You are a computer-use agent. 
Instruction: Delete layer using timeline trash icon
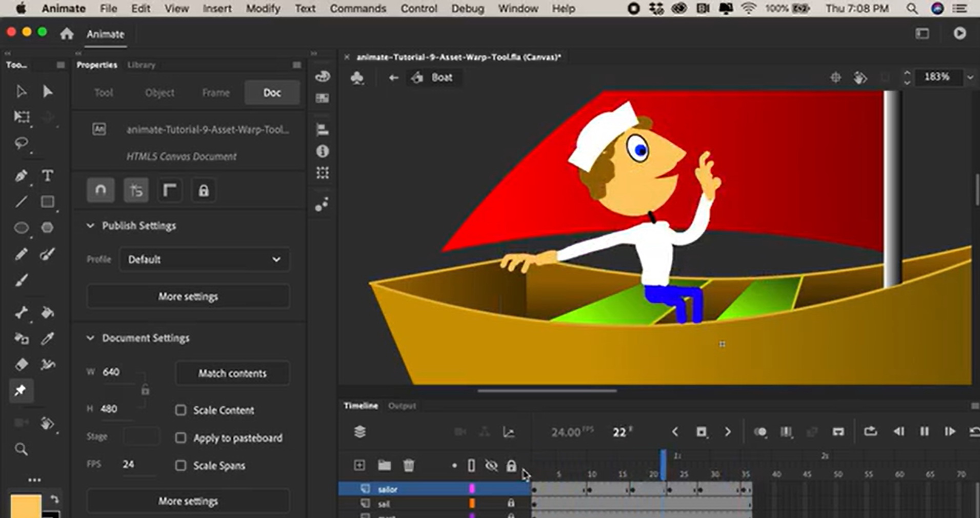(x=408, y=465)
